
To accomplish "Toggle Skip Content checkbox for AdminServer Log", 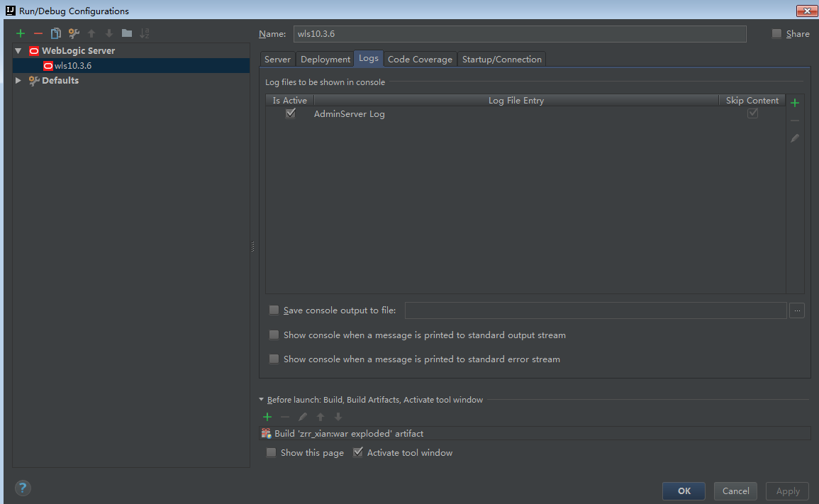I will point(752,113).
